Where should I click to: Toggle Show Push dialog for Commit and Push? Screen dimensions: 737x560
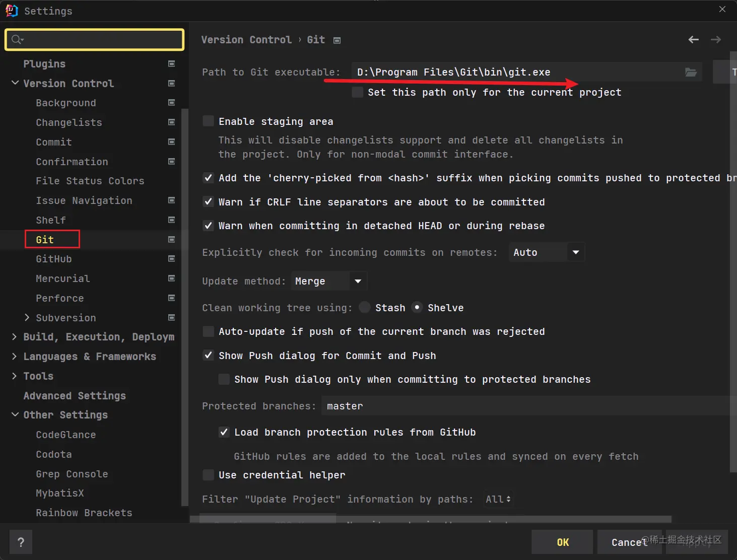208,355
